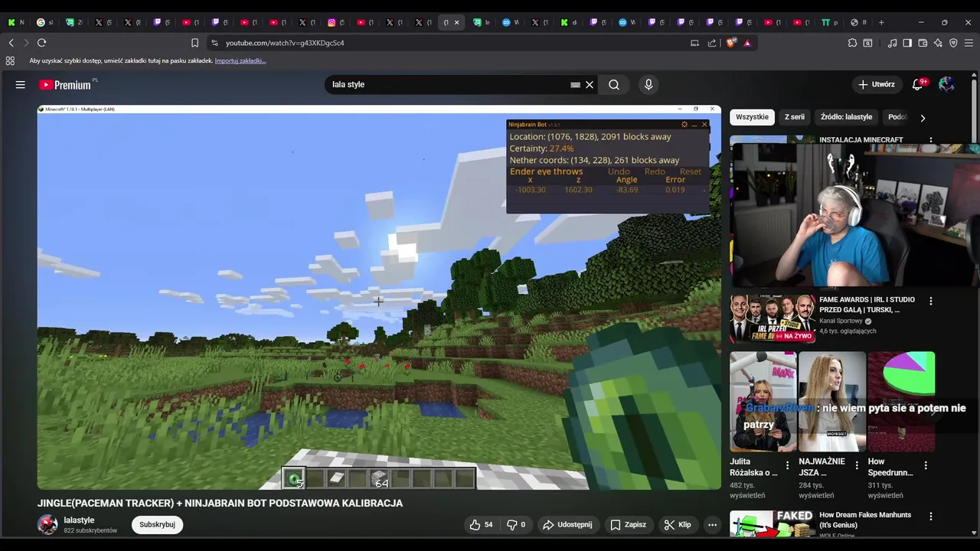980x551 pixels.
Task: Open the picture-in-picture / cast icon in address bar
Action: tap(695, 43)
